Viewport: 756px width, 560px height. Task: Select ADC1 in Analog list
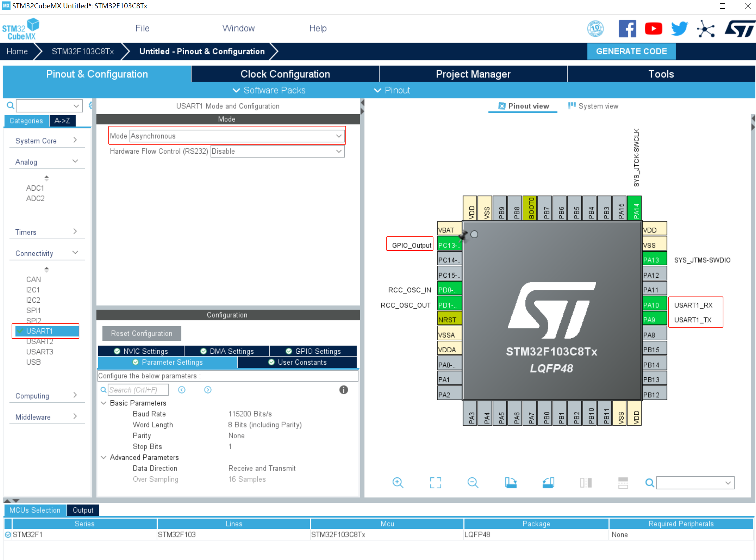pos(35,188)
